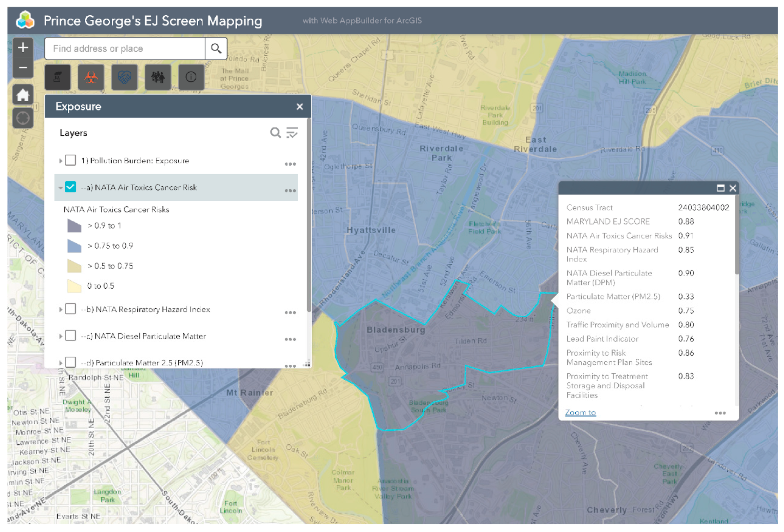
Task: Expand the Pollution Burden: Exposure layer
Action: click(x=61, y=161)
